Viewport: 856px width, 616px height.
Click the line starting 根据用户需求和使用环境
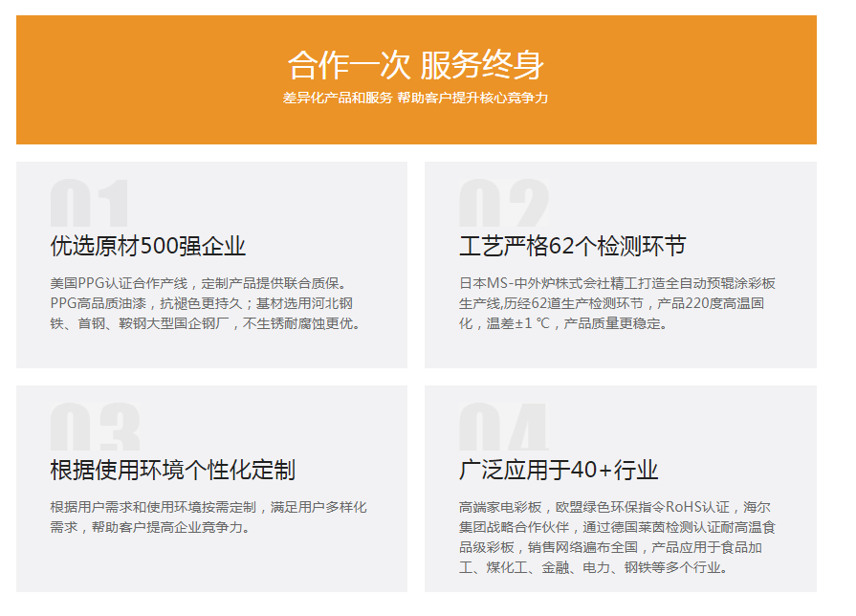pos(208,507)
